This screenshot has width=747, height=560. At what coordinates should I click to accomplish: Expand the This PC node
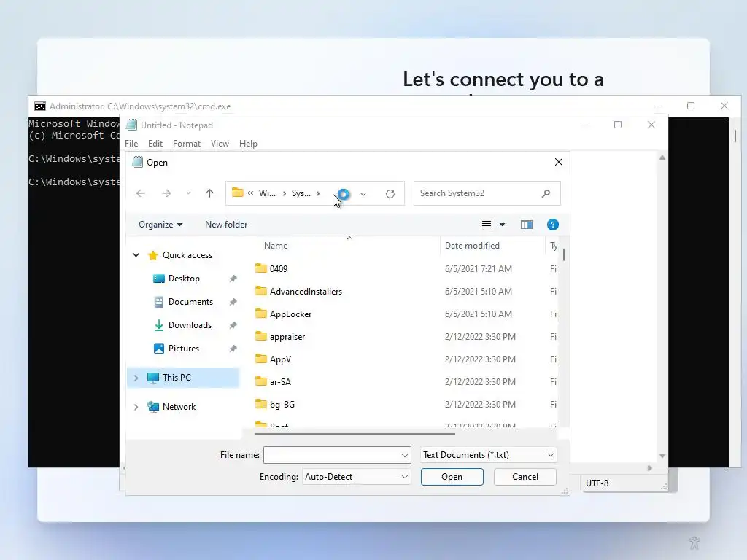point(136,378)
